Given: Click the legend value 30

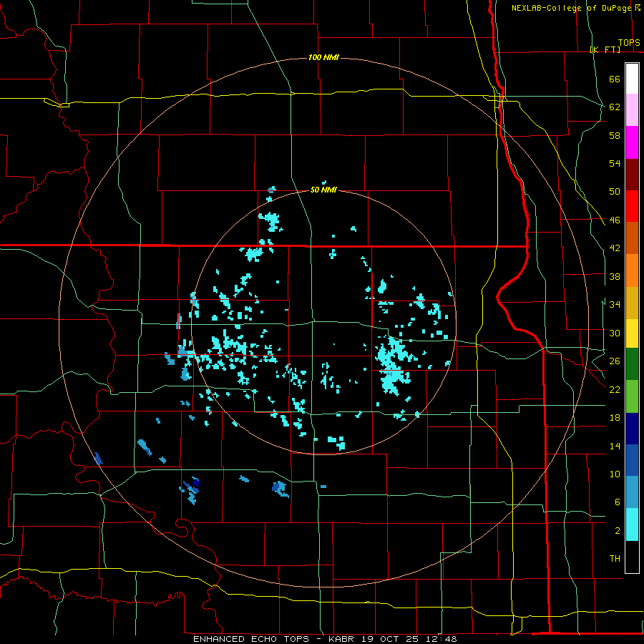Looking at the screenshot, I should point(615,333).
